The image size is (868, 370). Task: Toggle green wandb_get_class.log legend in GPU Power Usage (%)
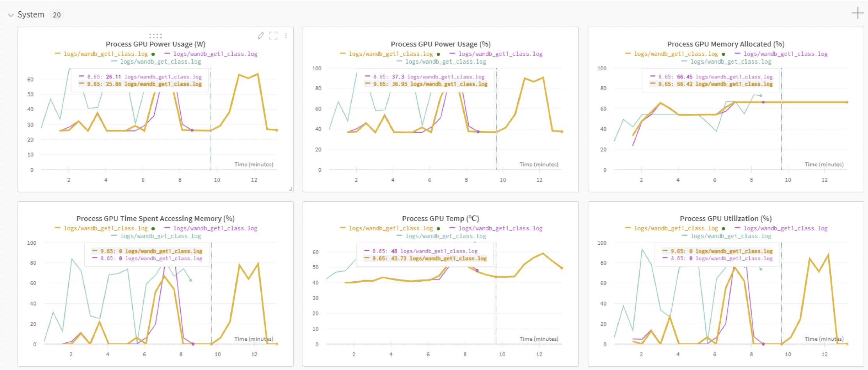(441, 62)
